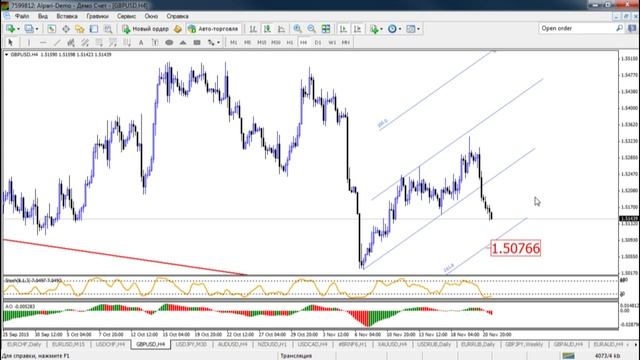Click the Новый ордер button
The height and width of the screenshot is (360, 640).
click(x=145, y=29)
